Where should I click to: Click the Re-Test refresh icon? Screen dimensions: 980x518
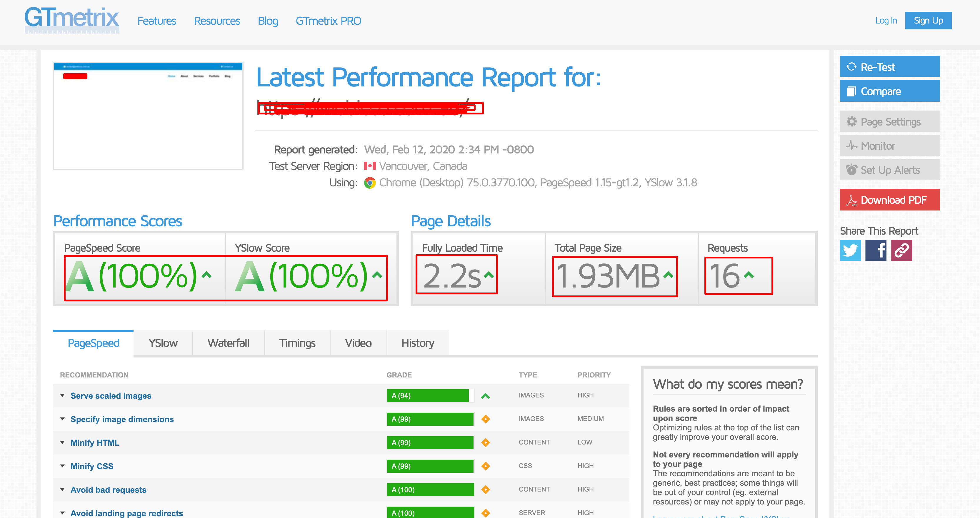[852, 66]
